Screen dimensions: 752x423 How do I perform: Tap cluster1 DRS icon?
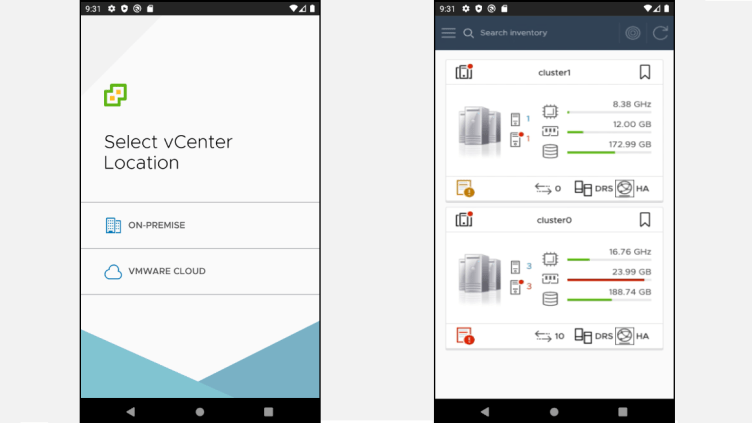point(583,188)
